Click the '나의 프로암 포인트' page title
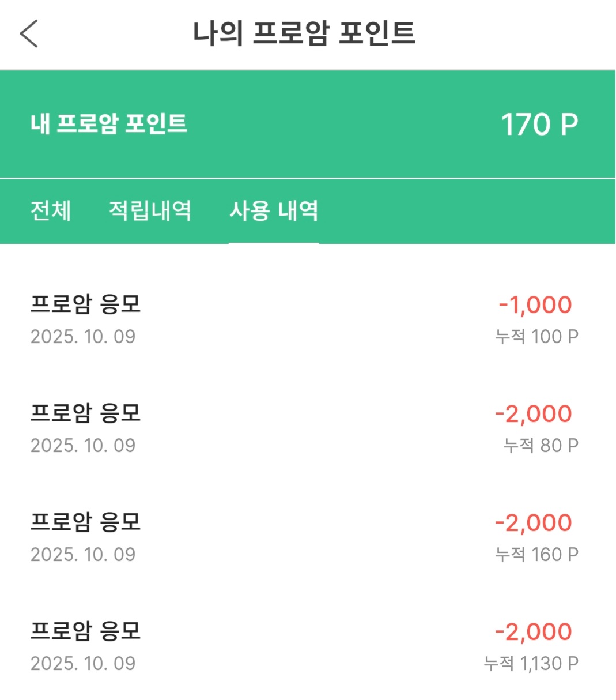The image size is (616, 700). 304,33
